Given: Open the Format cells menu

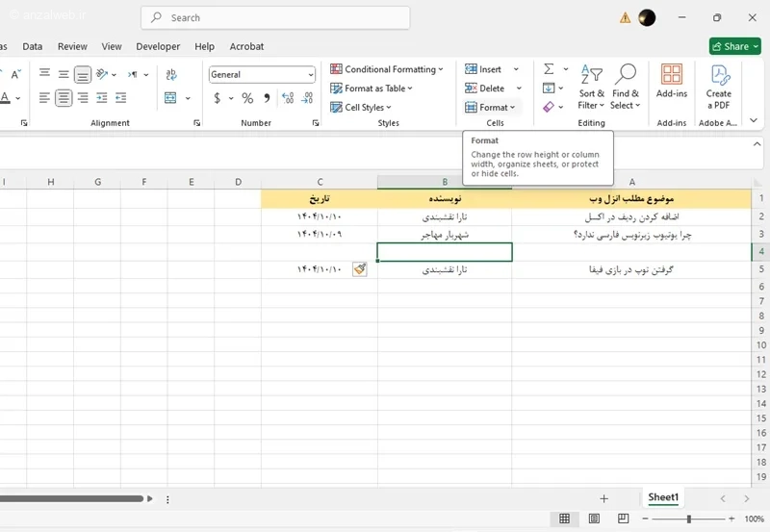Looking at the screenshot, I should tap(490, 107).
